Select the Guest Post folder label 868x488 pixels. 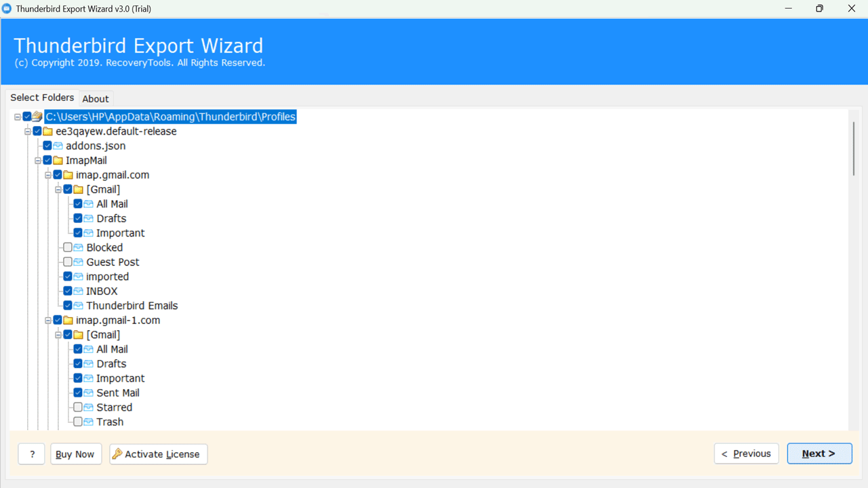(113, 262)
